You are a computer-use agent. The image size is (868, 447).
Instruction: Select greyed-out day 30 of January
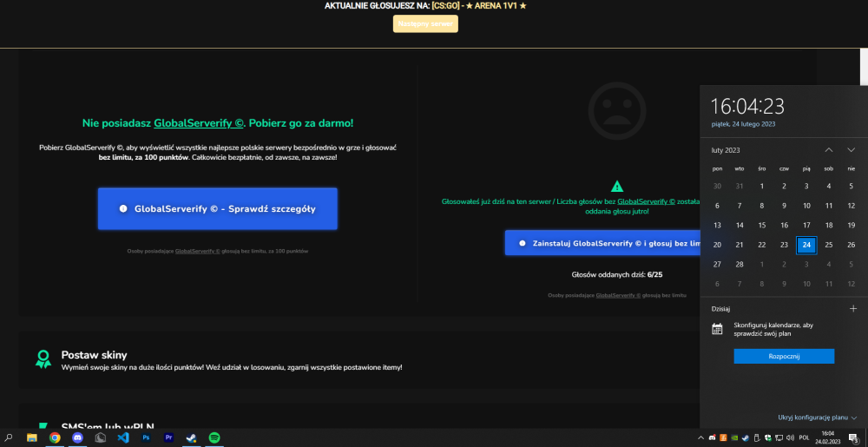[717, 186]
